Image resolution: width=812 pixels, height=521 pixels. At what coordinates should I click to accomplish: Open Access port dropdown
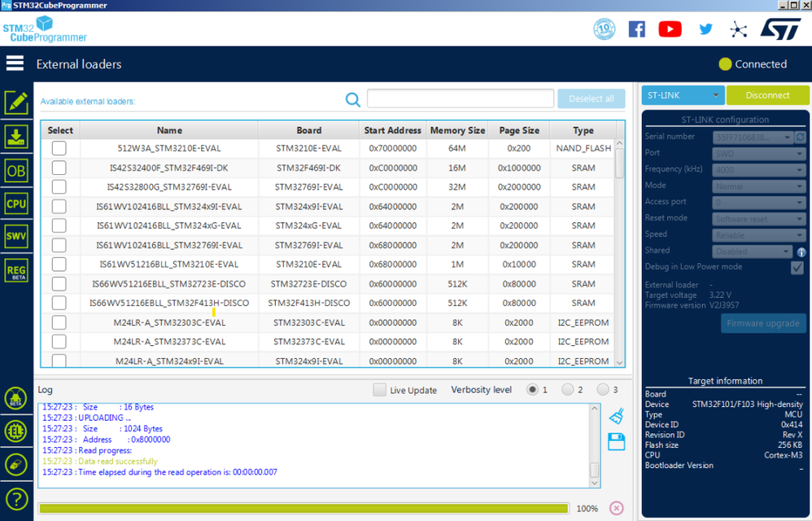(758, 203)
